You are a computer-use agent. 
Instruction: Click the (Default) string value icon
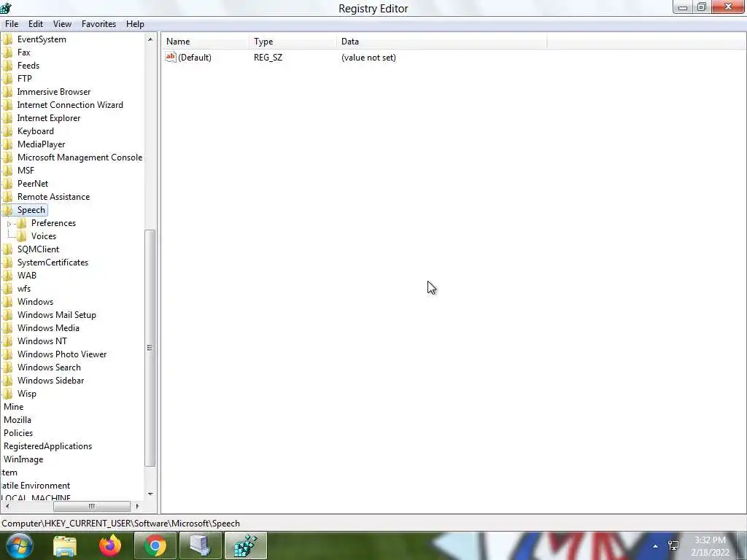coord(171,57)
